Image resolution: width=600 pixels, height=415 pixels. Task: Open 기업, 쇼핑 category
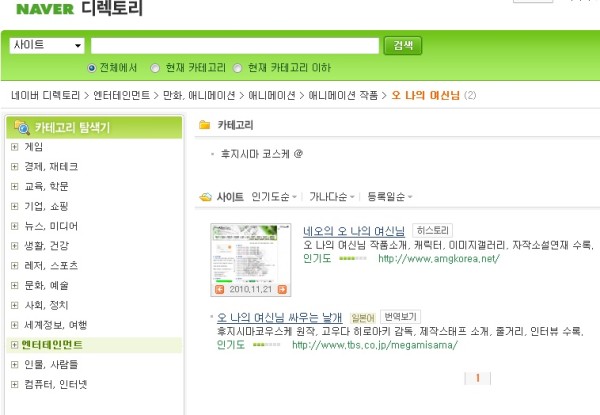[x=46, y=207]
